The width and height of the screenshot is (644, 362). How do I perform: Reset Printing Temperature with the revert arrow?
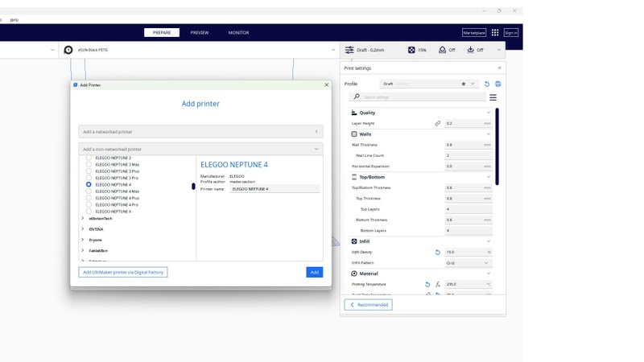click(427, 284)
